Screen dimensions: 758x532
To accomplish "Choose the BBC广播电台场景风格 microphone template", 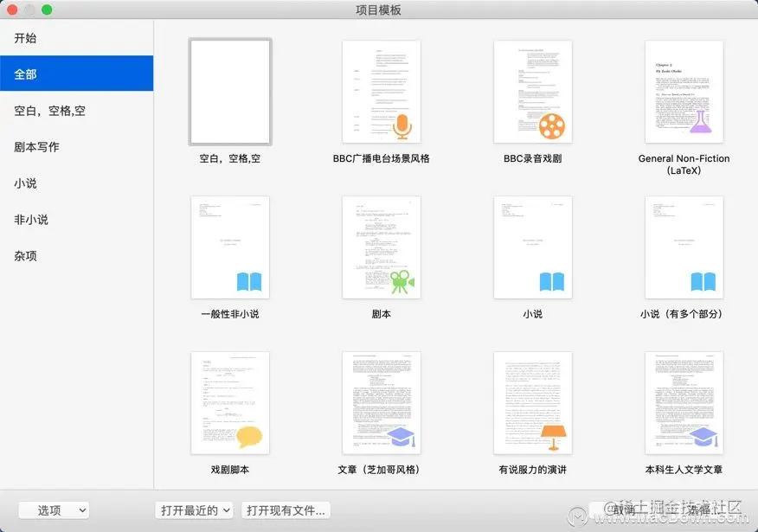I will (382, 92).
